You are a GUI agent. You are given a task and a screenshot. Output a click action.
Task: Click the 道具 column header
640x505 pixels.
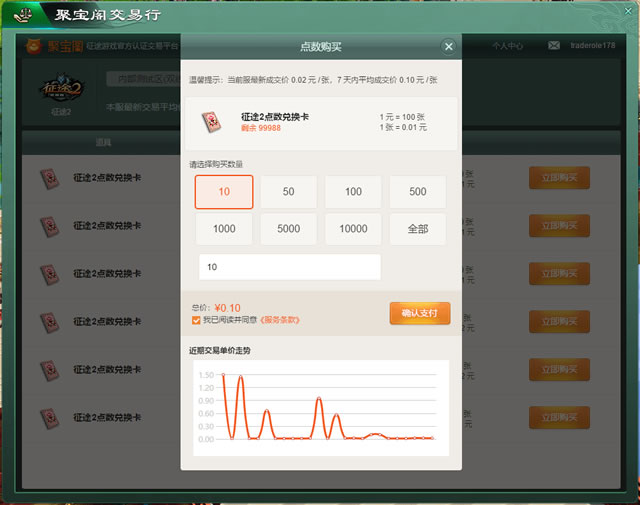[x=103, y=142]
